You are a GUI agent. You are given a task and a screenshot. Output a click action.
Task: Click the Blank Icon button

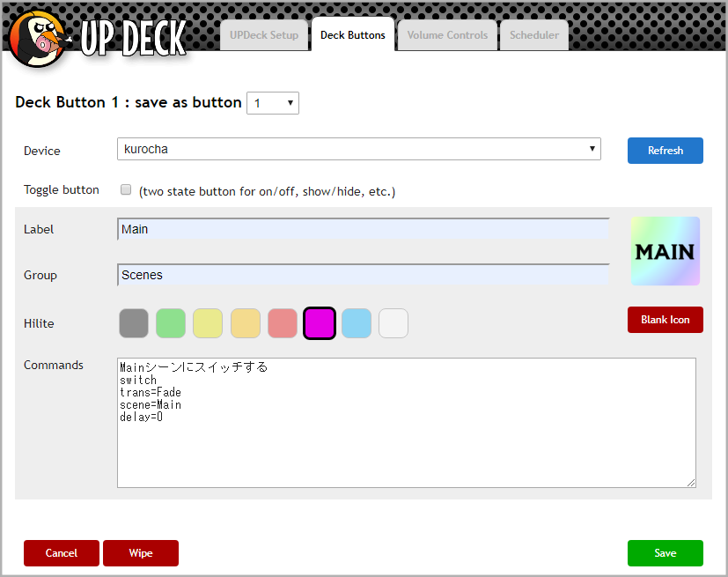pyautogui.click(x=665, y=320)
